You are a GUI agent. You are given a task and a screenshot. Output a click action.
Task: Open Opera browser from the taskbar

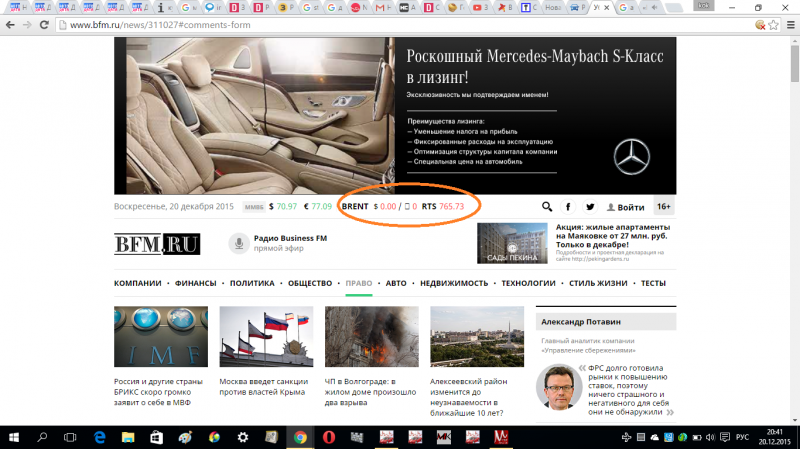point(328,437)
